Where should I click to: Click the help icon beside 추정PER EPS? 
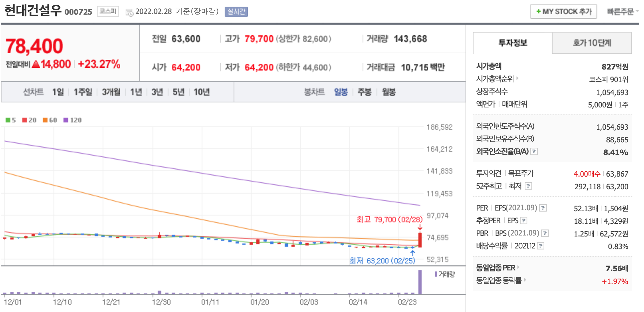pyautogui.click(x=523, y=221)
